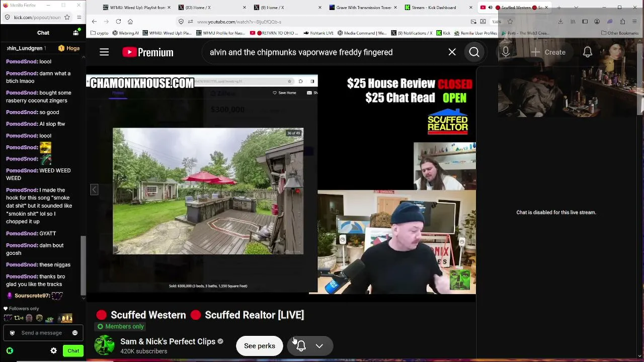
Task: Switch to Grave With Transmission Tower tab
Action: click(x=362, y=8)
